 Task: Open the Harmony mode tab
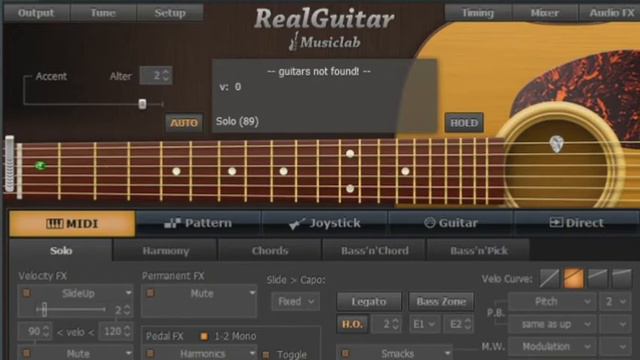tap(165, 251)
